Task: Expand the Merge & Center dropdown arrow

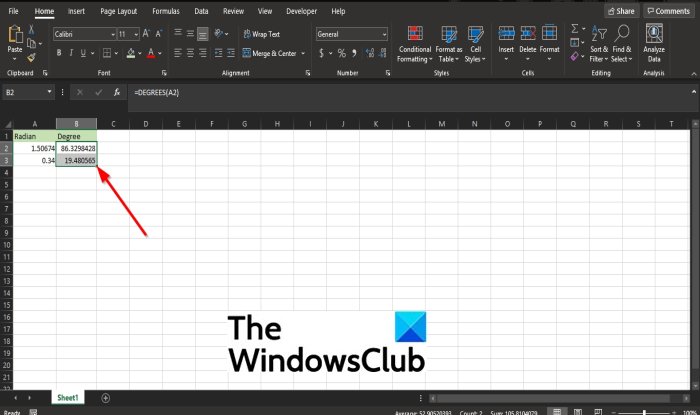Action: tap(303, 53)
